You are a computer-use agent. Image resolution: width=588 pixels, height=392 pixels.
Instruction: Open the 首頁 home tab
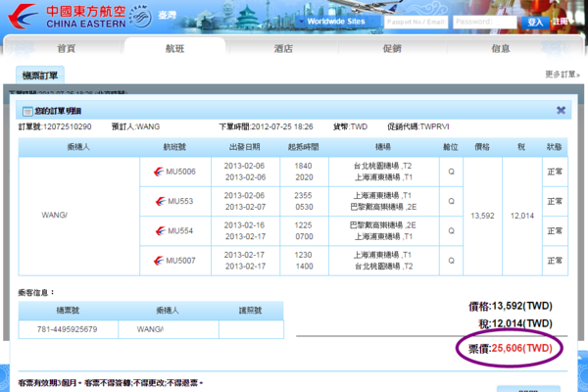pyautogui.click(x=67, y=47)
